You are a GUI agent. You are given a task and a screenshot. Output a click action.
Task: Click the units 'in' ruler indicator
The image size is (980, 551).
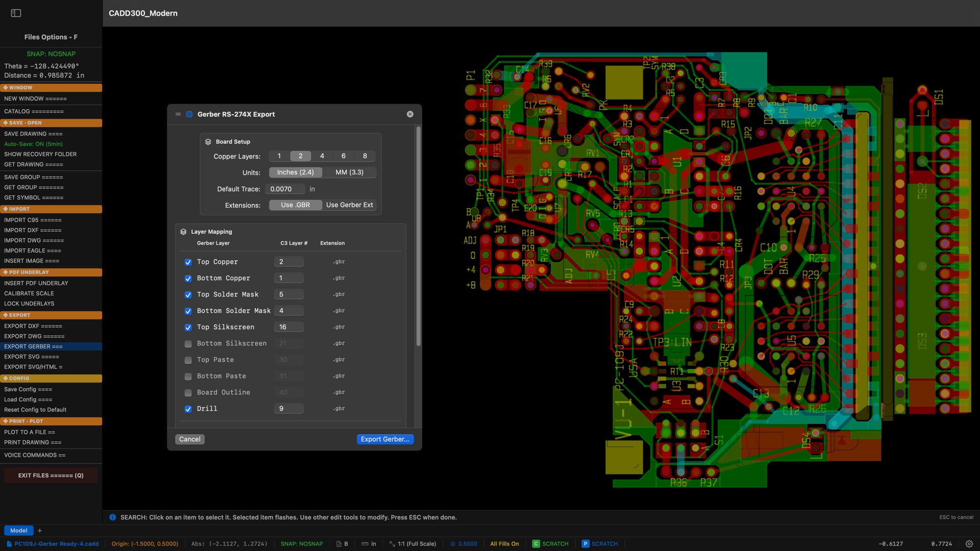pyautogui.click(x=369, y=544)
